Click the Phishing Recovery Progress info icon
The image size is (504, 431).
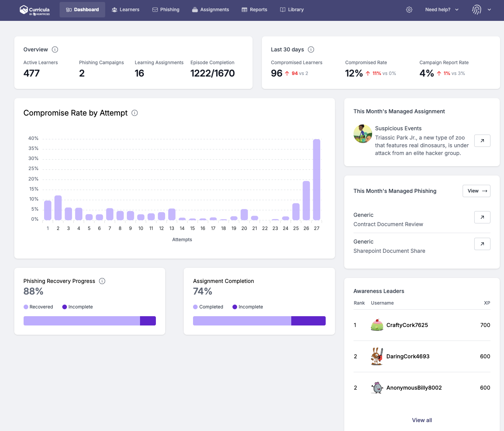(102, 281)
